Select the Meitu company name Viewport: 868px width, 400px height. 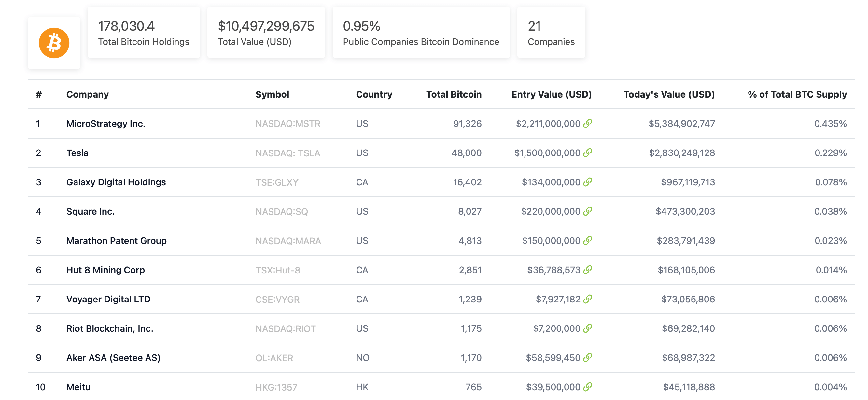pos(78,387)
